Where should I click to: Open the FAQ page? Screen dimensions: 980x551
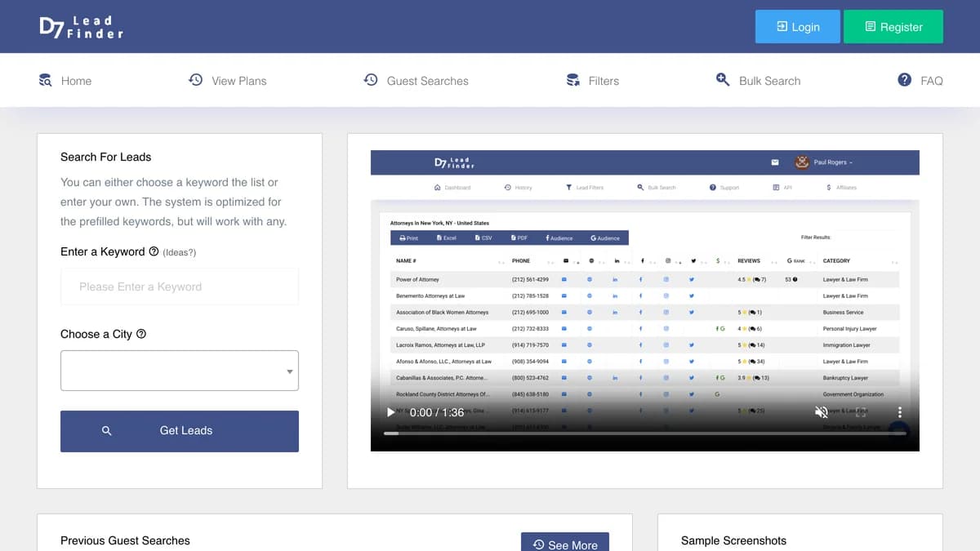pos(920,81)
